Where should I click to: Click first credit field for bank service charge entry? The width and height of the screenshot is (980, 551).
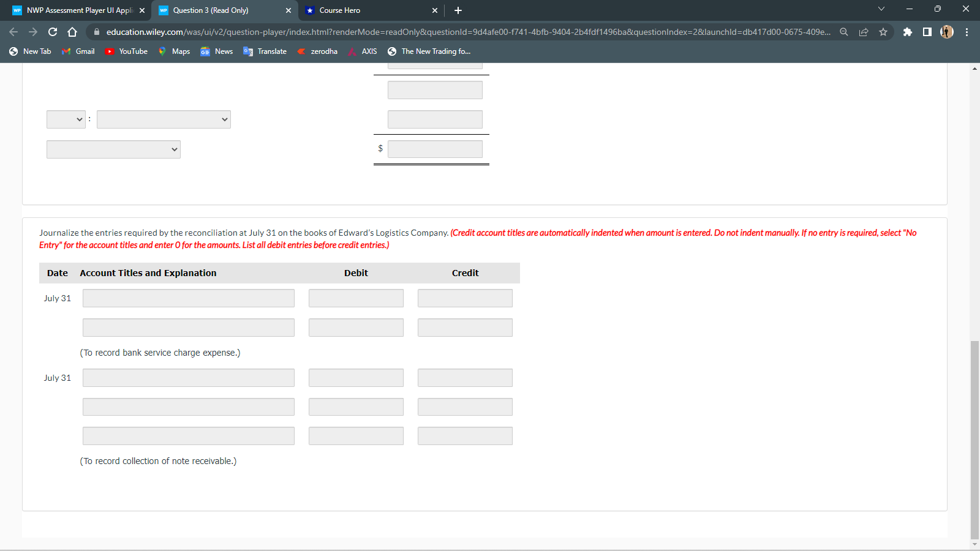tap(465, 298)
